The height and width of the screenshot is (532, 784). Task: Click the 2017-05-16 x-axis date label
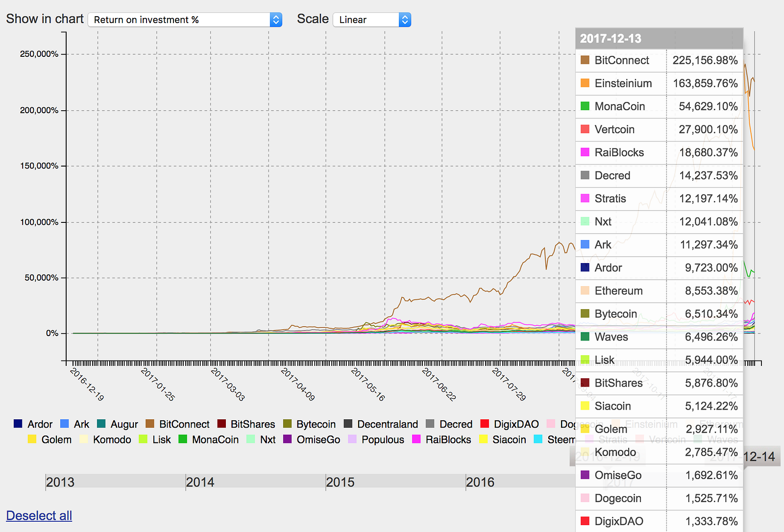[368, 385]
